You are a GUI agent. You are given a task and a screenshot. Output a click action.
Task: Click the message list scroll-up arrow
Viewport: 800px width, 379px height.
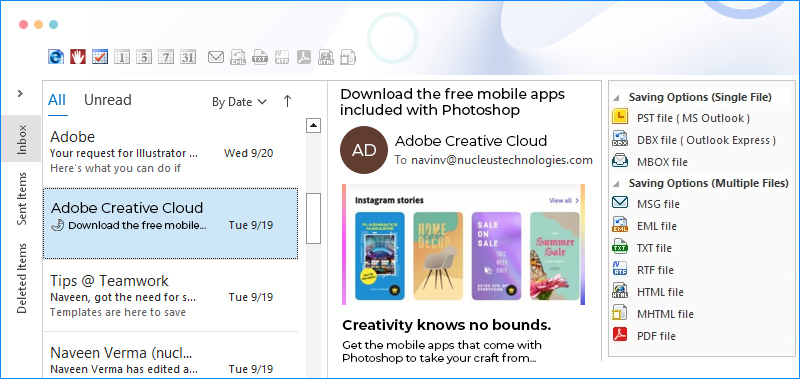[x=313, y=125]
